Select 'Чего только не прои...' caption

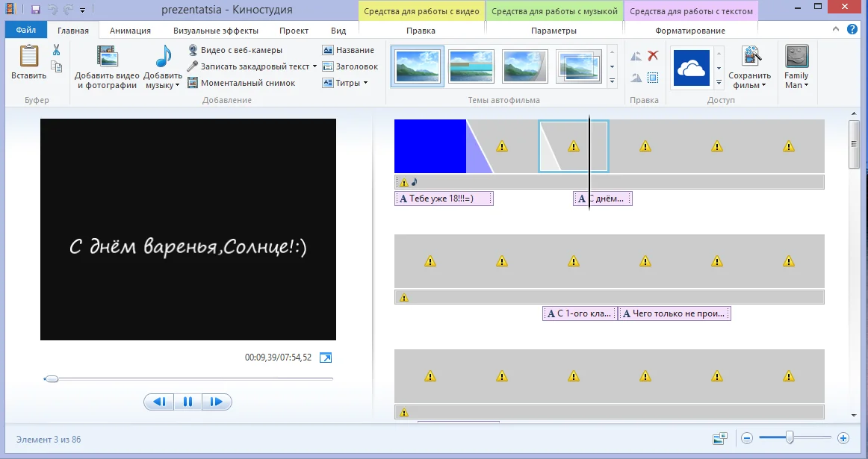[x=675, y=313]
